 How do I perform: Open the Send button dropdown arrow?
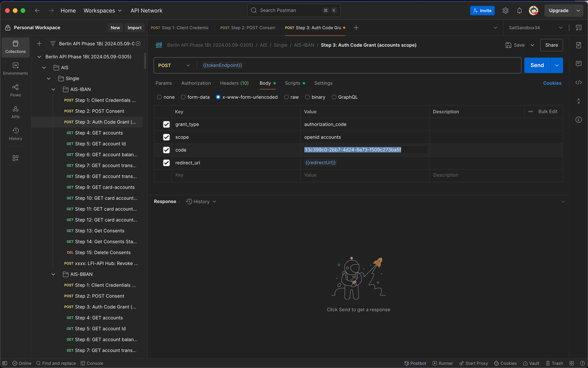pos(557,65)
